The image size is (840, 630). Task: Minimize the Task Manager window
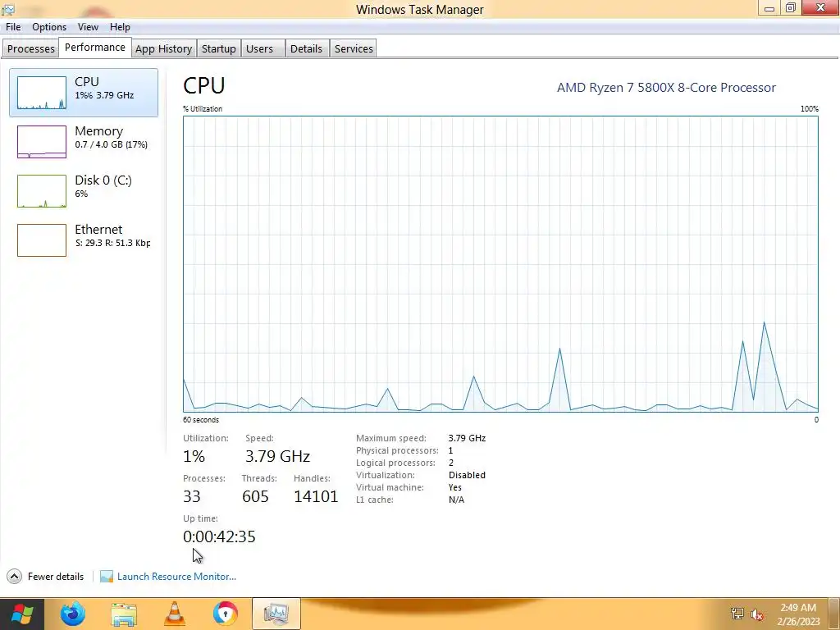click(769, 8)
